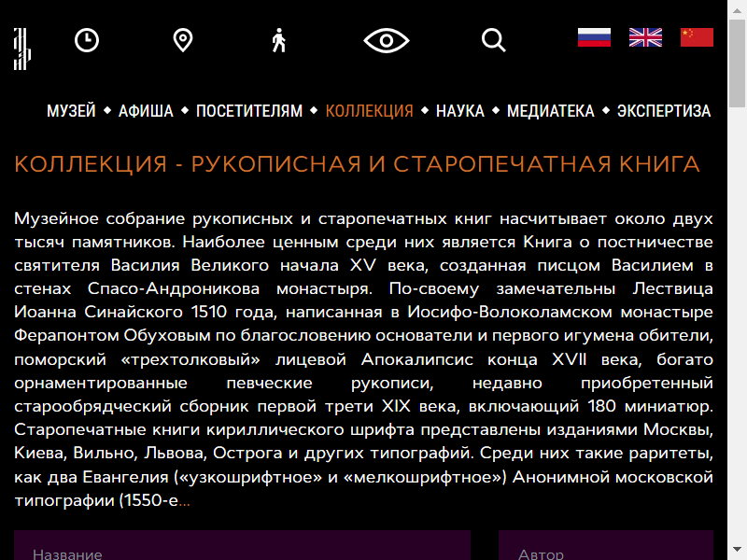Open the opening hours clock icon
Screen dimensions: 747x560
pyautogui.click(x=87, y=40)
